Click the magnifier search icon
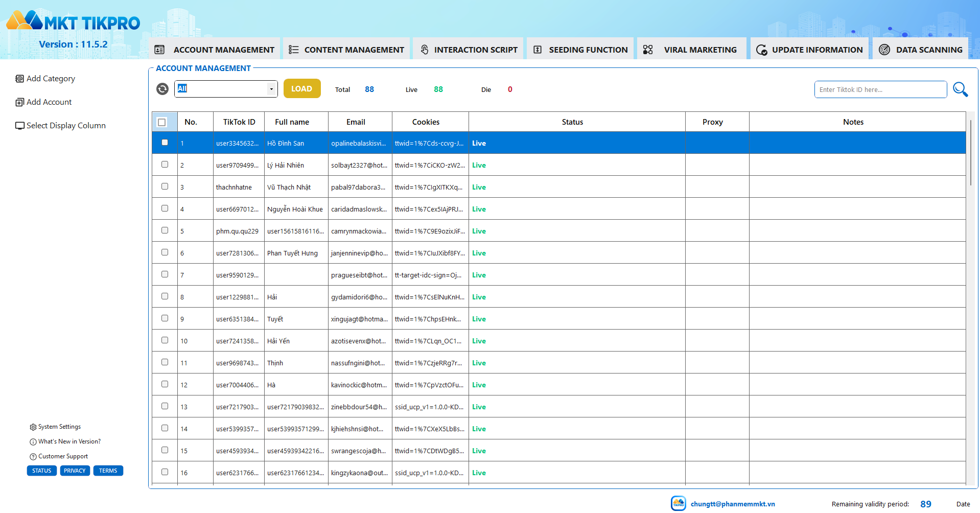The width and height of the screenshot is (980, 513). [960, 89]
